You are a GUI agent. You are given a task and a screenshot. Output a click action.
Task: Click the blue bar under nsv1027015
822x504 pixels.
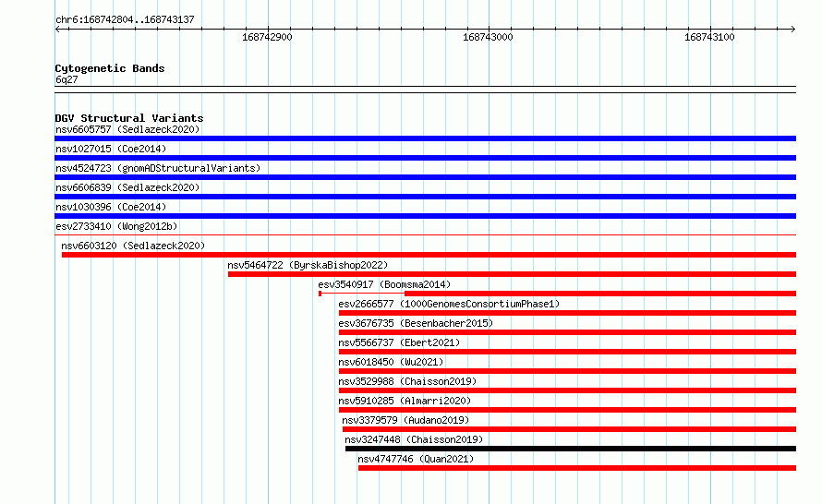tap(425, 158)
